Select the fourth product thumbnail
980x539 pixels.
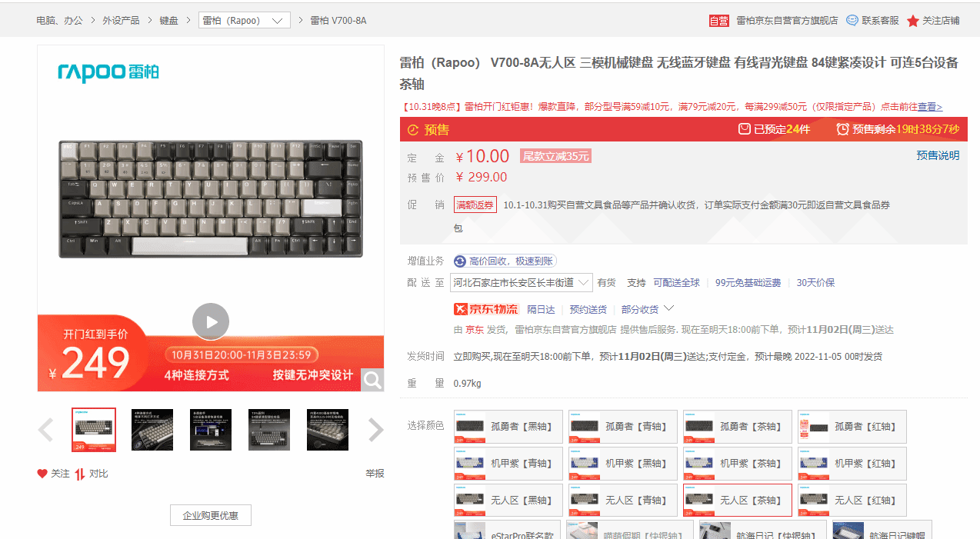[x=269, y=430]
